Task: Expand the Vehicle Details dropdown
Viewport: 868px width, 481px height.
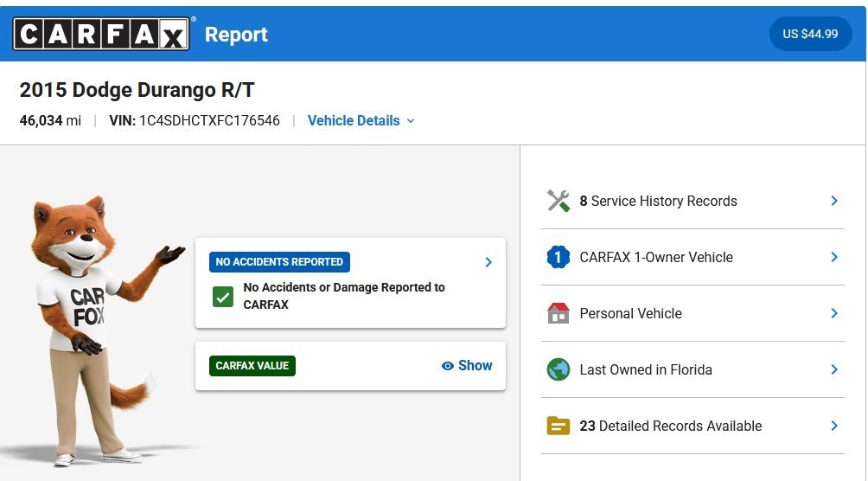Action: coord(361,121)
